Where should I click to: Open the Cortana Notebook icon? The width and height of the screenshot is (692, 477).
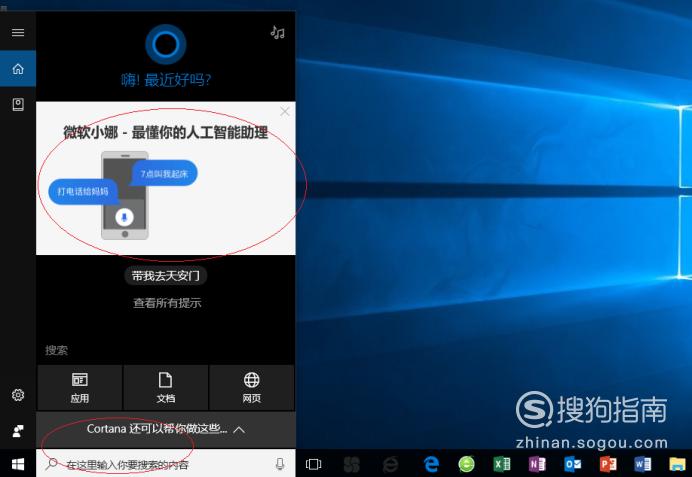tap(18, 105)
